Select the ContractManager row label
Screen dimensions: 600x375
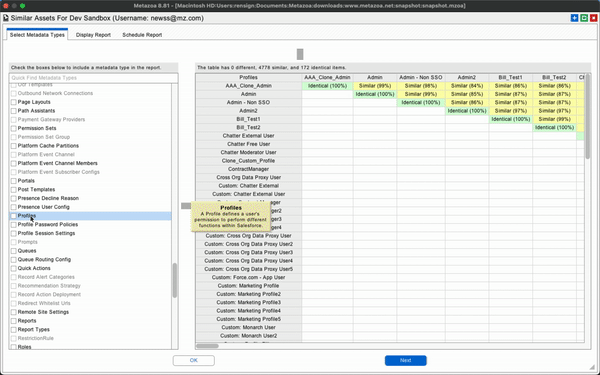[x=248, y=169]
